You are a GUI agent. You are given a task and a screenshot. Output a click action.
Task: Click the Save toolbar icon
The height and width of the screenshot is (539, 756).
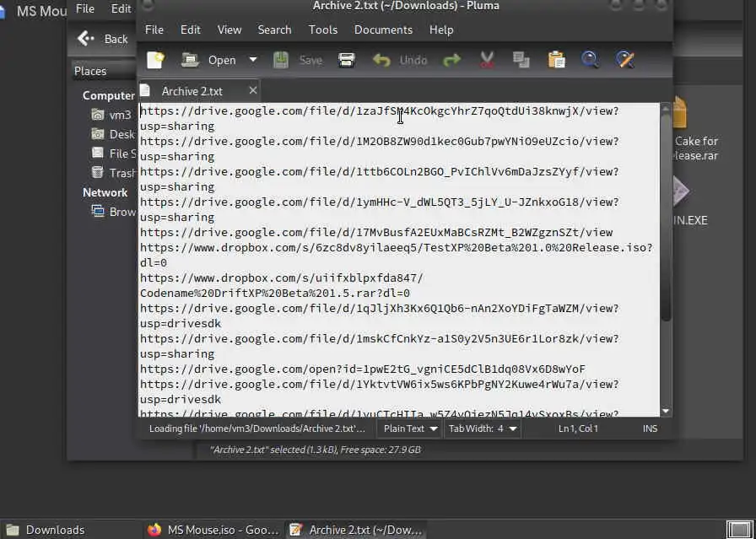281,60
